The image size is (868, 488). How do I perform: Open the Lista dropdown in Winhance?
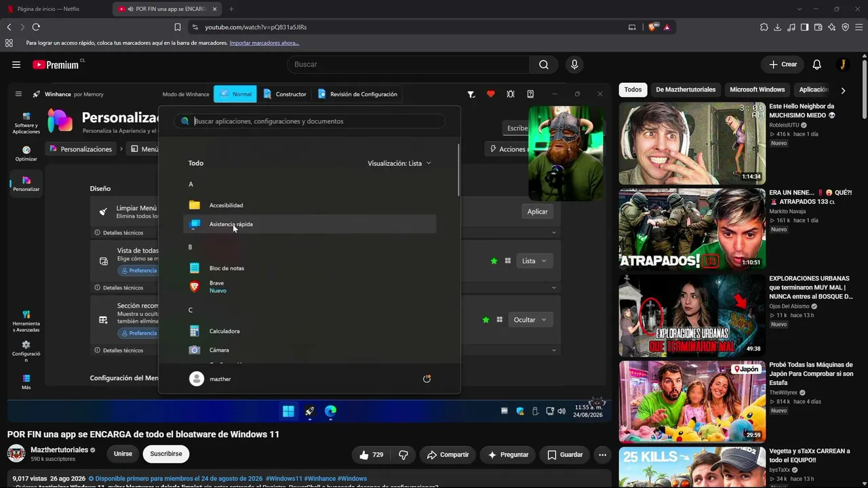click(x=534, y=261)
